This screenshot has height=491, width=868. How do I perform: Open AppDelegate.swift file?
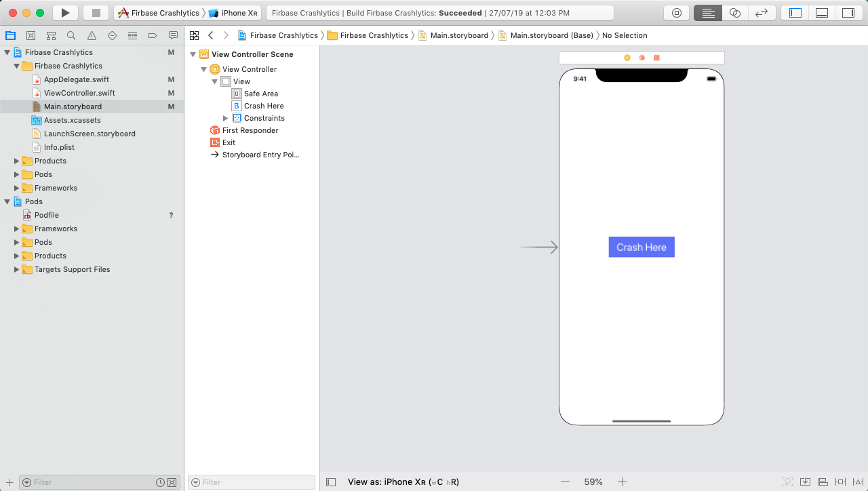[x=76, y=79]
